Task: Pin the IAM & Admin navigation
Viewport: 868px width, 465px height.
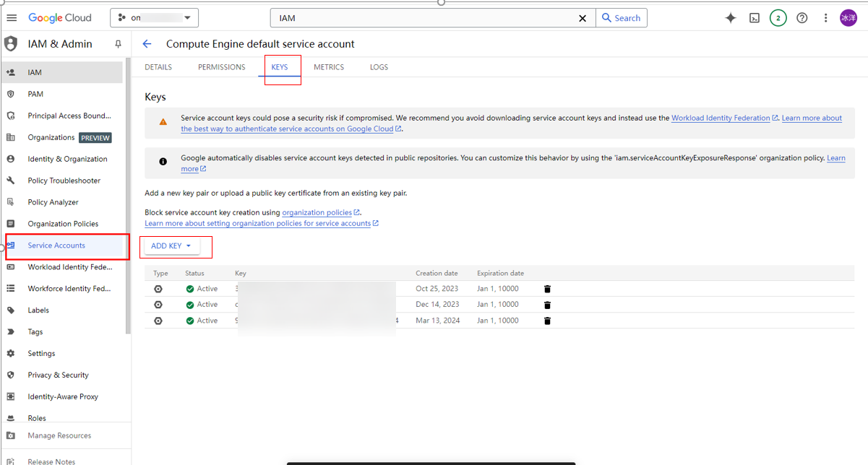Action: coord(119,44)
